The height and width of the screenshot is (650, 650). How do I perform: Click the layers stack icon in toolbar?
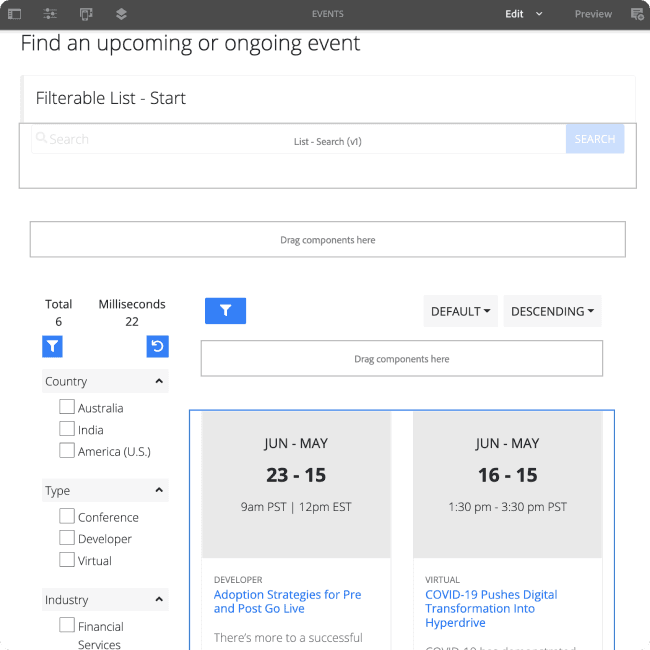coord(121,14)
